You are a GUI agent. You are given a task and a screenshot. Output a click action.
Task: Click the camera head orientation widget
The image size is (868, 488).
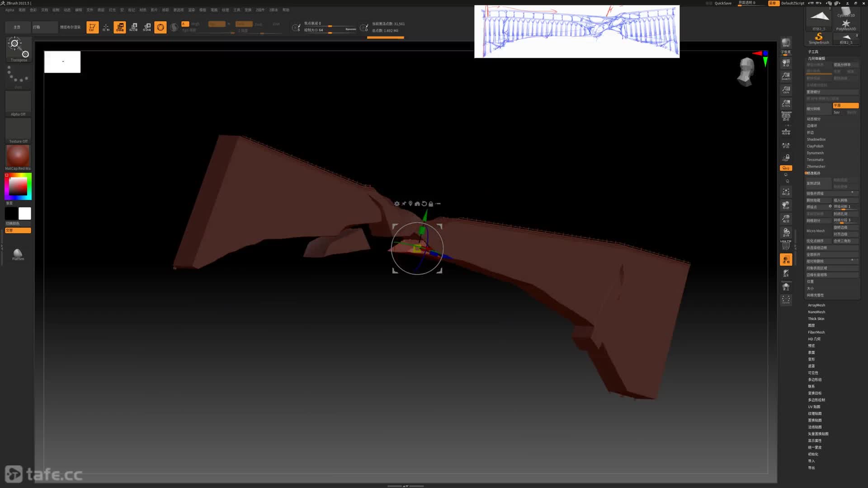coord(746,72)
